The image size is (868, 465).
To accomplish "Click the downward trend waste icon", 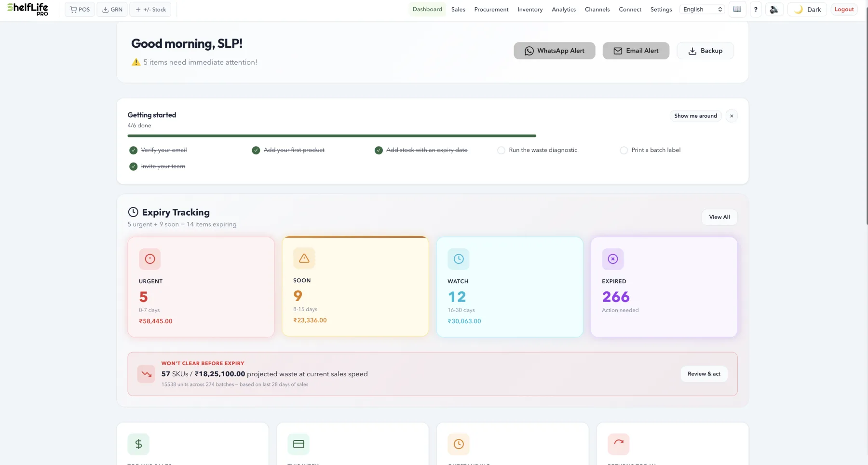I will pos(146,374).
